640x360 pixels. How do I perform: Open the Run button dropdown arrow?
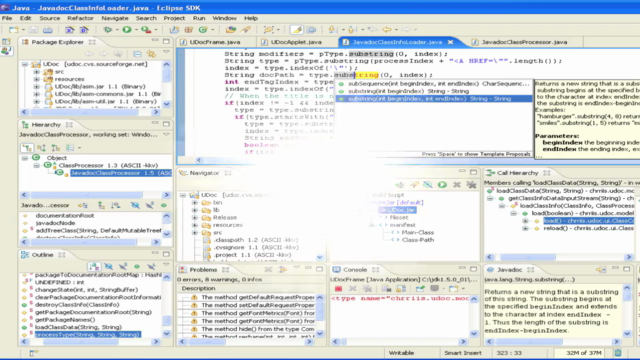click(136, 30)
